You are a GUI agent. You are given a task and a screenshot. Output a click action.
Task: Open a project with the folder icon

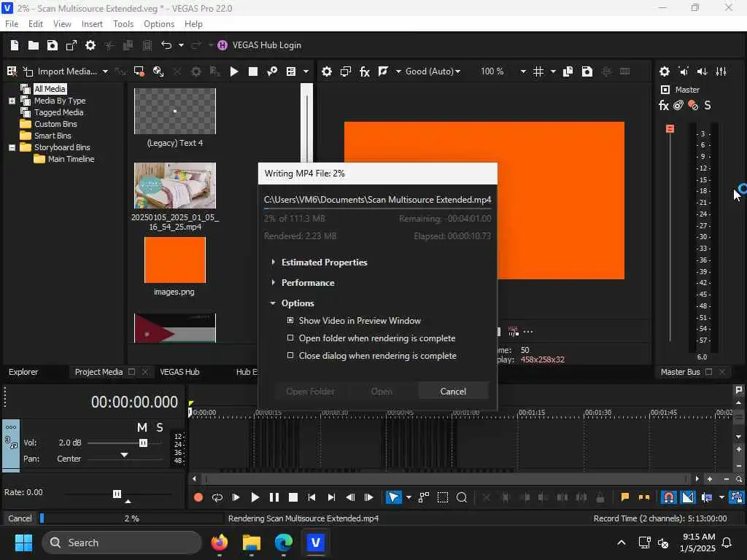coord(34,45)
